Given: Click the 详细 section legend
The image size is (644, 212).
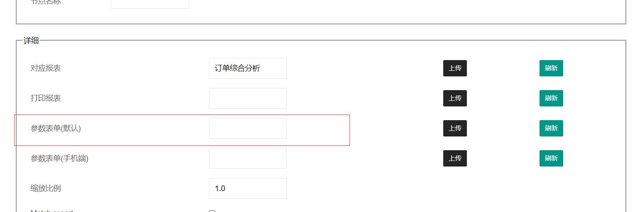Looking at the screenshot, I should click(31, 41).
